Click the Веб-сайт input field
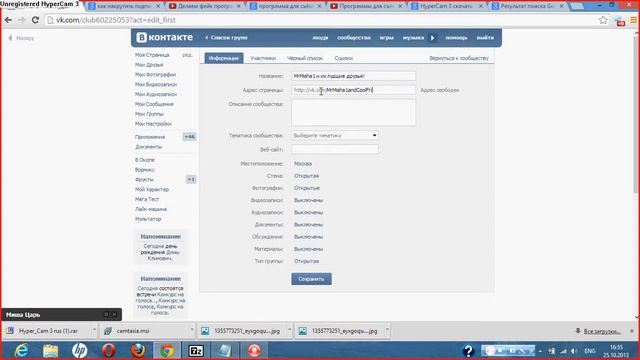The image size is (640, 360). coord(335,149)
